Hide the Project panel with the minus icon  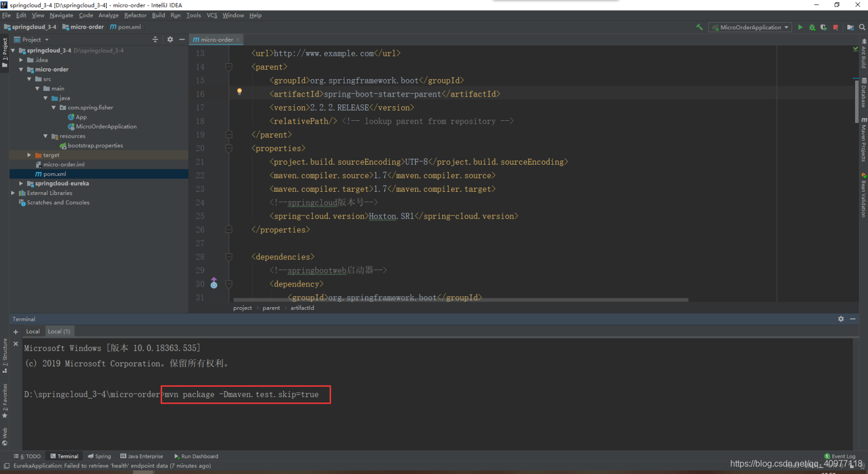182,39
